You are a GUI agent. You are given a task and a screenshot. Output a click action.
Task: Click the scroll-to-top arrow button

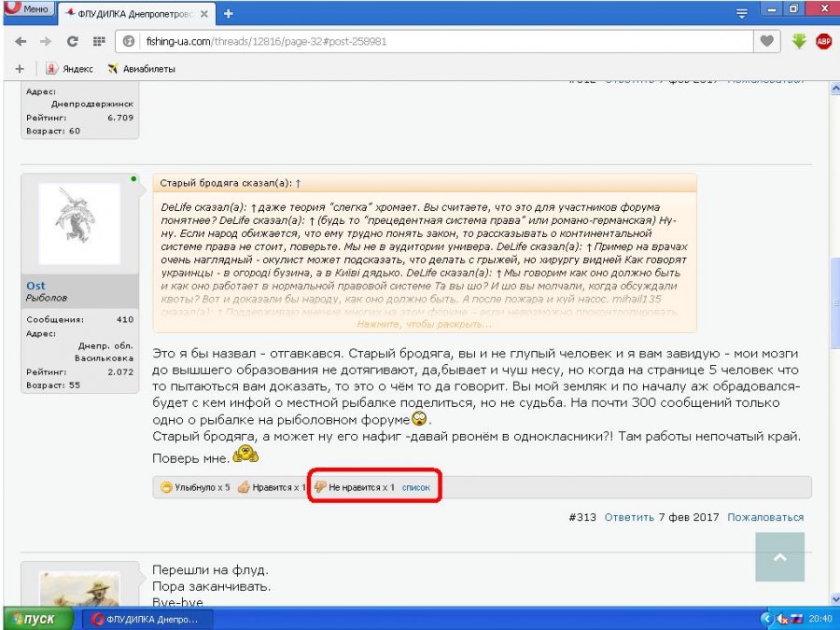click(779, 557)
